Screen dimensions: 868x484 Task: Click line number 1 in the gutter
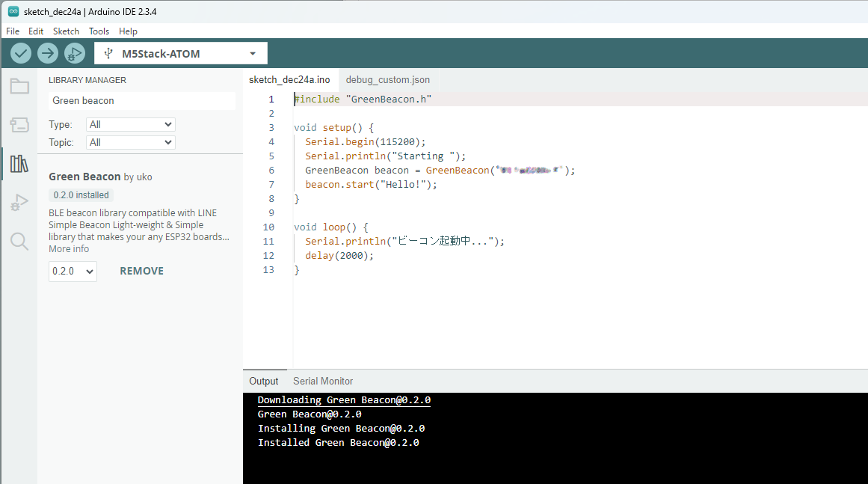271,99
